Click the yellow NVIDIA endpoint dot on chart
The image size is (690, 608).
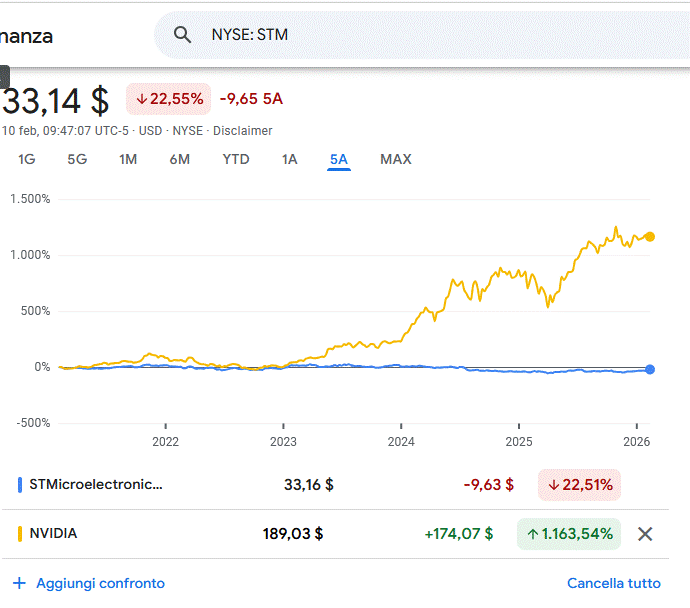point(650,237)
